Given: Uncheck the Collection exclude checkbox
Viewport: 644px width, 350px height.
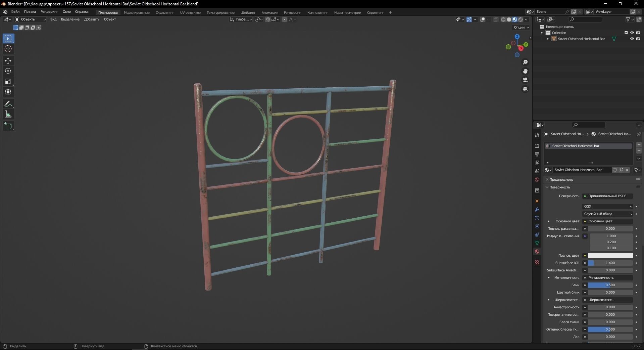Looking at the screenshot, I should [x=626, y=33].
